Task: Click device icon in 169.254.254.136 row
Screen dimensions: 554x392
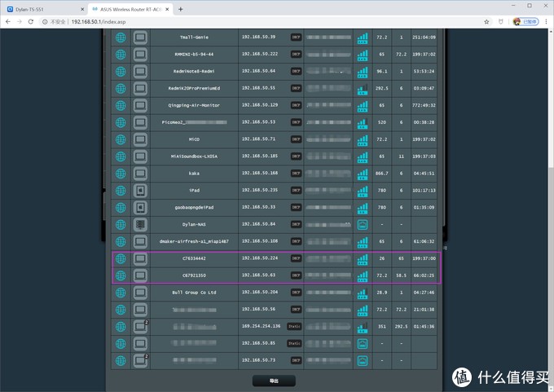Action: pyautogui.click(x=140, y=327)
